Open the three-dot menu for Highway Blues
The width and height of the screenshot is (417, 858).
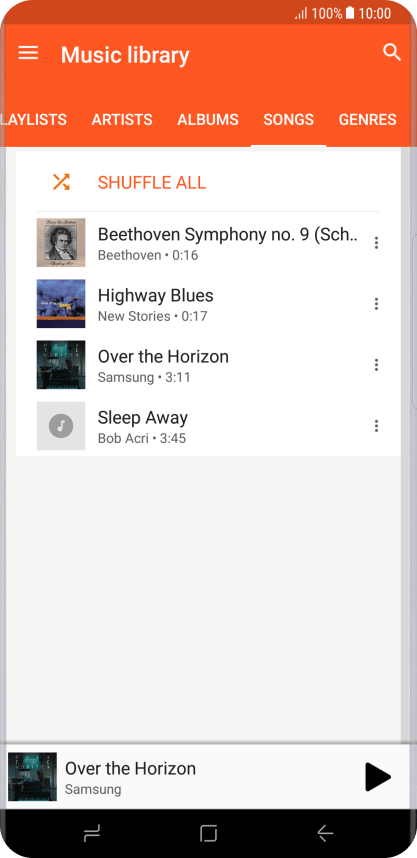coord(376,304)
